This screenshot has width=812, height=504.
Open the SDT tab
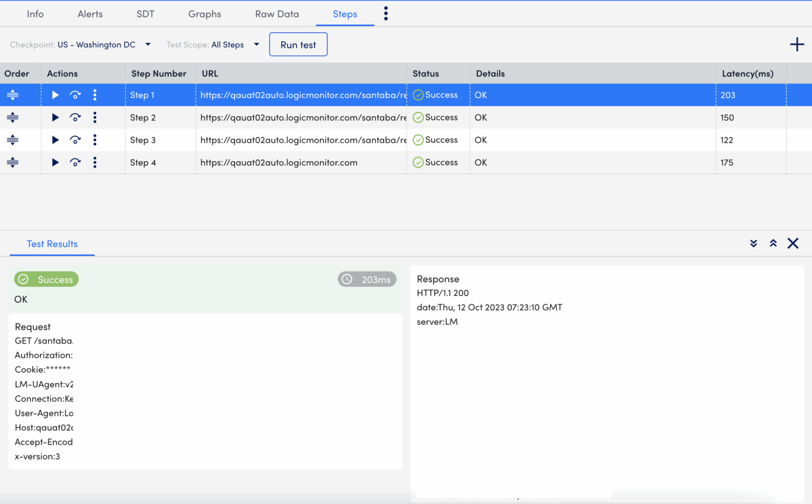pyautogui.click(x=145, y=14)
